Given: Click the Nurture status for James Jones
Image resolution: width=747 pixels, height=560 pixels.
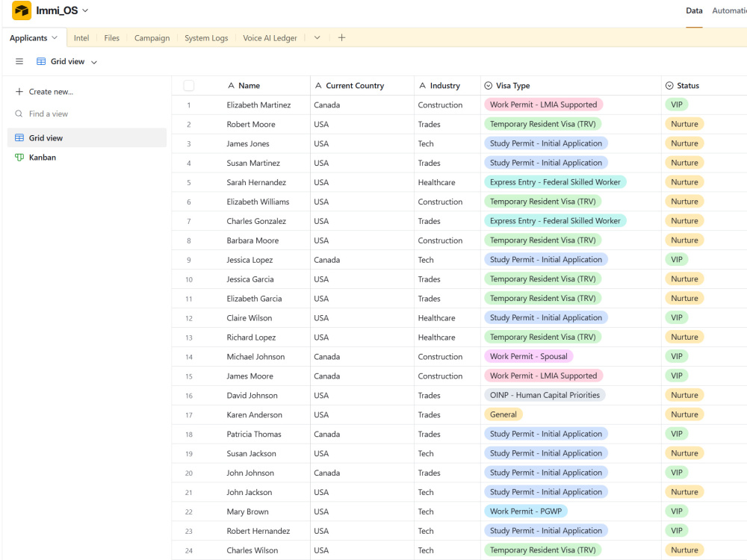Looking at the screenshot, I should click(684, 143).
